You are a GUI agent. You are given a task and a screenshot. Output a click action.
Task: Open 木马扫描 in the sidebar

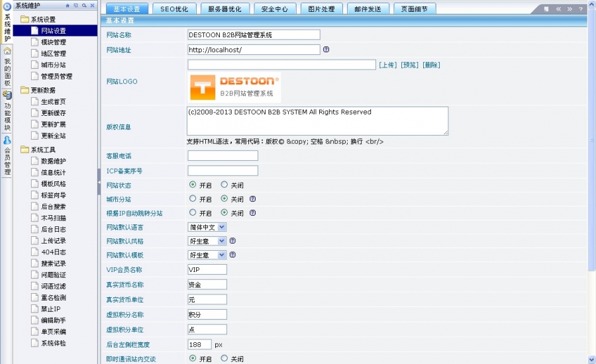pos(53,218)
